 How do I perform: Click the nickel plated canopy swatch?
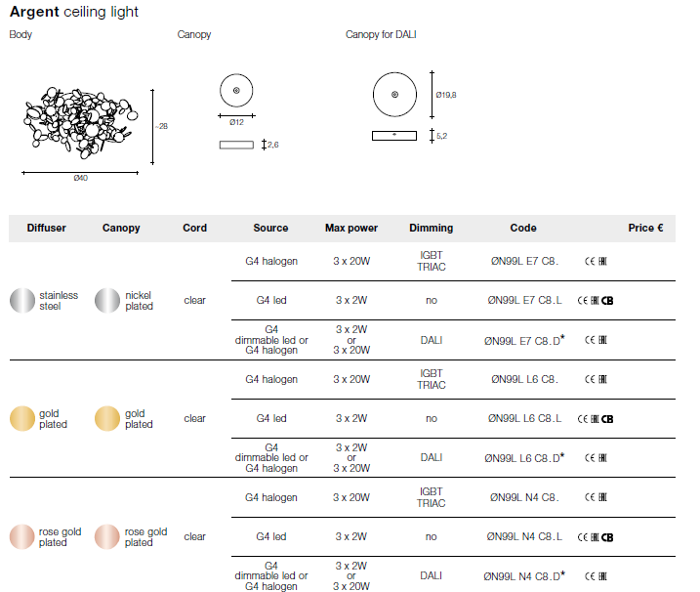coord(107,300)
